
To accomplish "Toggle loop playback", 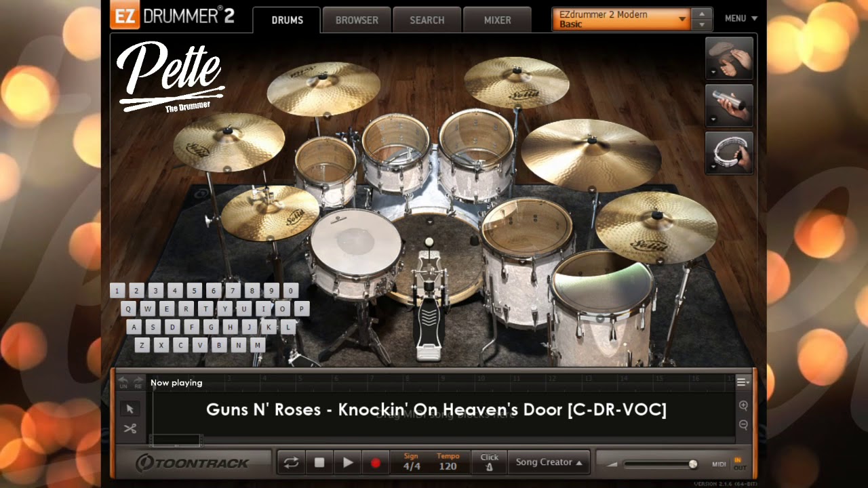I will coord(292,463).
